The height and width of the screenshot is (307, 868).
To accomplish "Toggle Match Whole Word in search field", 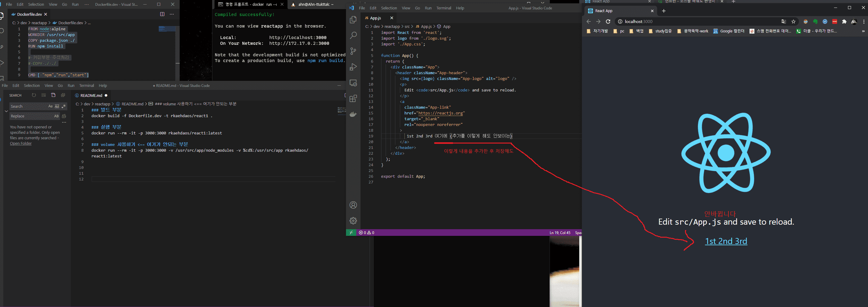I will pyautogui.click(x=57, y=106).
